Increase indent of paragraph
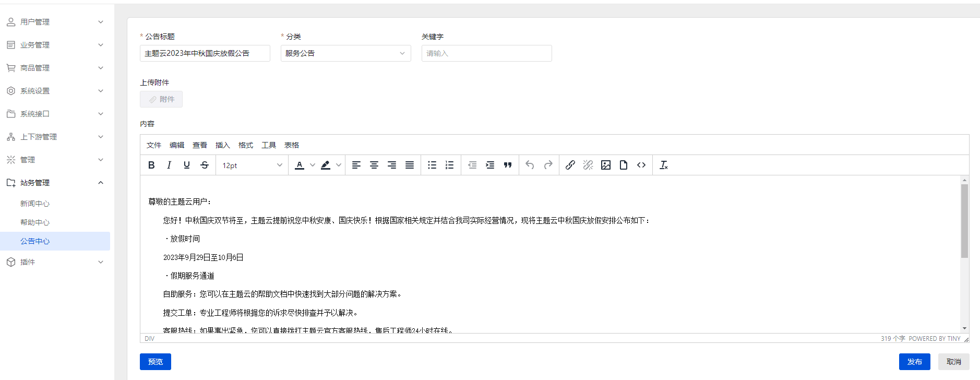Image resolution: width=980 pixels, height=380 pixels. (490, 165)
